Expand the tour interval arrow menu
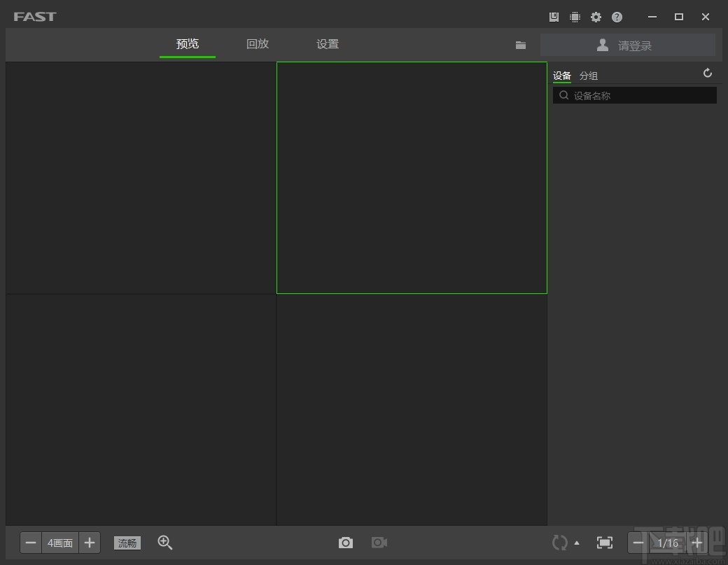The width and height of the screenshot is (728, 565). pyautogui.click(x=577, y=543)
